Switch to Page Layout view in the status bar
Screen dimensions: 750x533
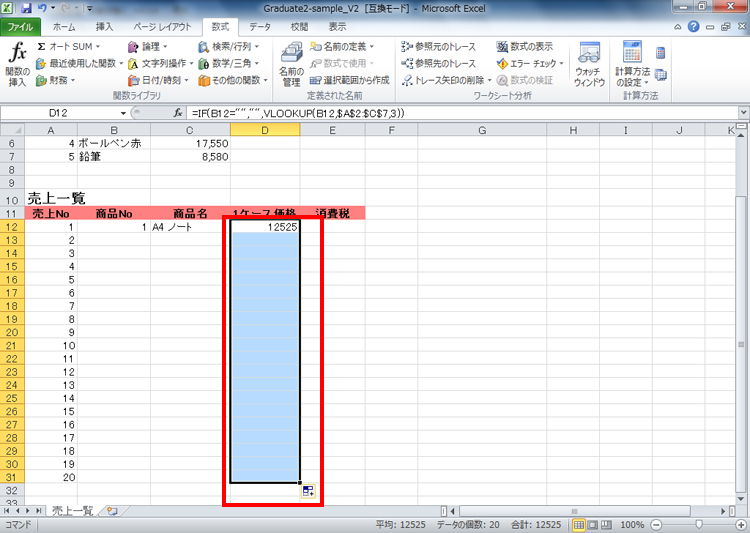coord(592,525)
